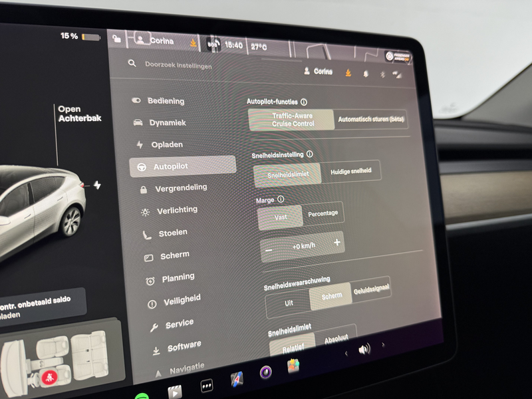Image resolution: width=532 pixels, height=399 pixels.
Task: Enable Automatisch sturen (bèta)
Action: (371, 119)
